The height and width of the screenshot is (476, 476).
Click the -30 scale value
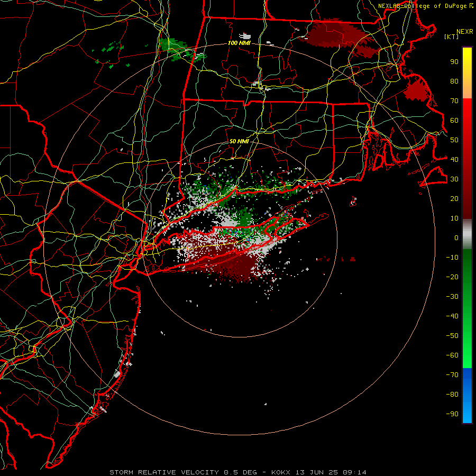coord(452,297)
